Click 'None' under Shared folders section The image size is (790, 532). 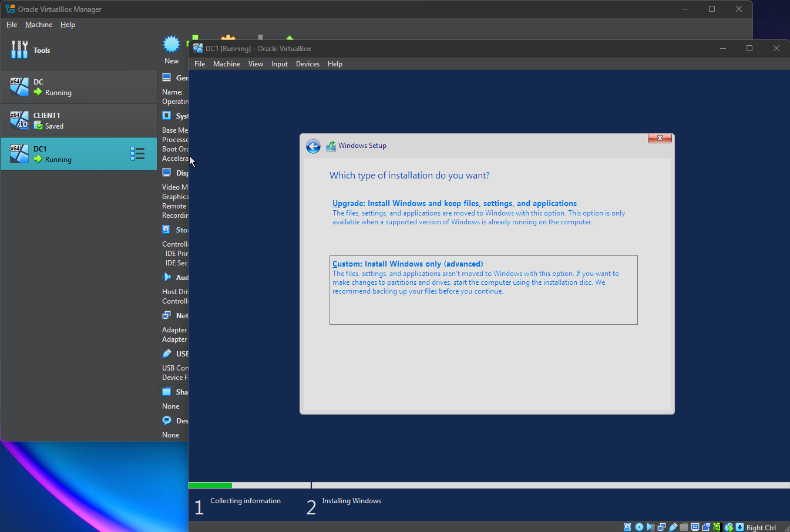click(171, 406)
